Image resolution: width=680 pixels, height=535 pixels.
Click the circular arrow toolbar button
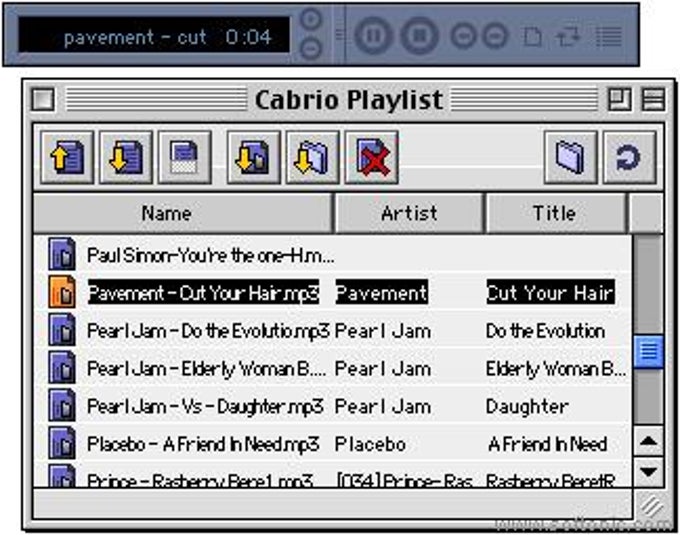pyautogui.click(x=630, y=157)
